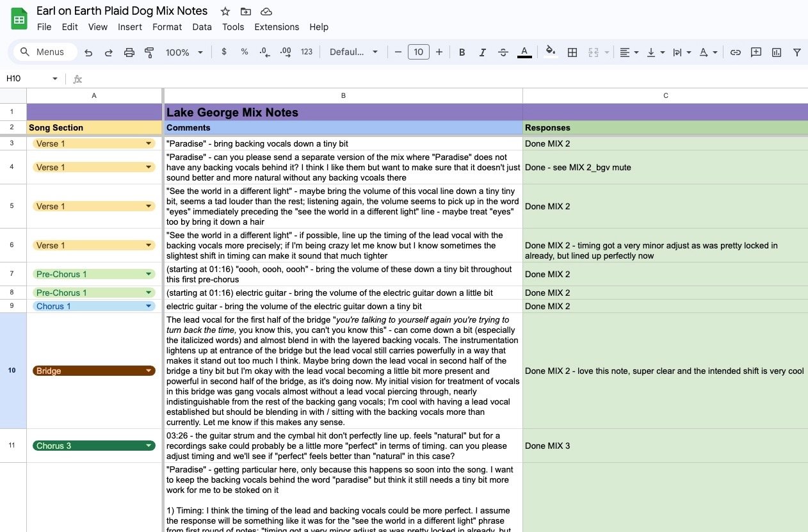Select cell Done - see MIX 2_bgv mute

pos(665,167)
